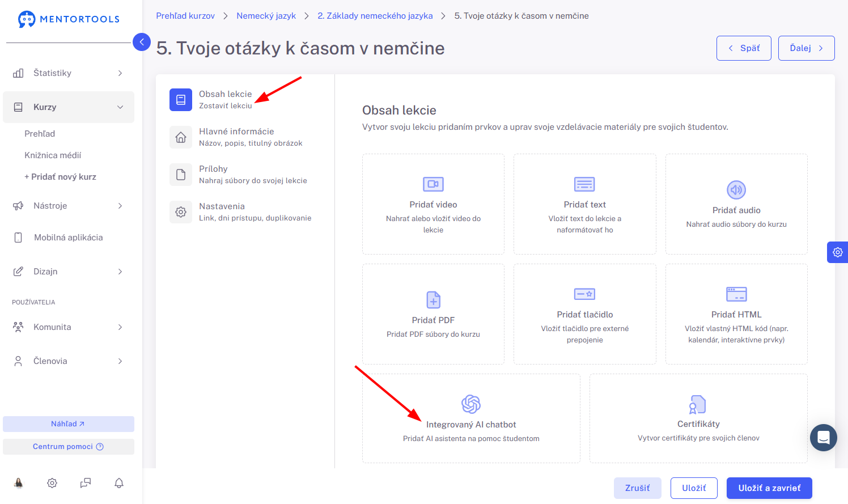The width and height of the screenshot is (848, 504).
Task: Expand the Štatistiky menu section
Action: 69,73
